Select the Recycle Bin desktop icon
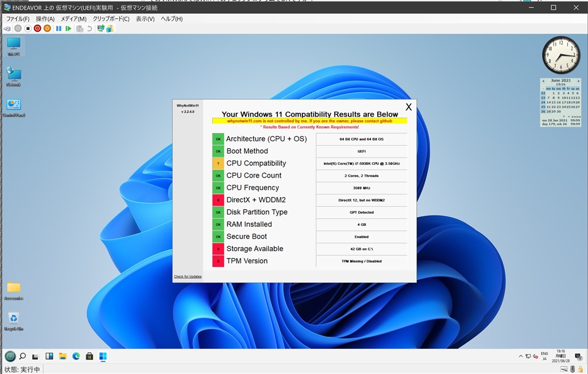This screenshot has width=588, height=374. pyautogui.click(x=14, y=322)
